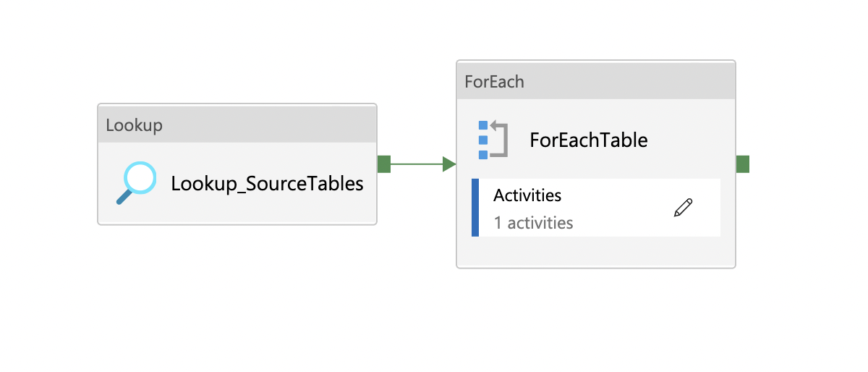Select the Lookup_SourceTables activity name
The image size is (868, 372).
(x=267, y=184)
